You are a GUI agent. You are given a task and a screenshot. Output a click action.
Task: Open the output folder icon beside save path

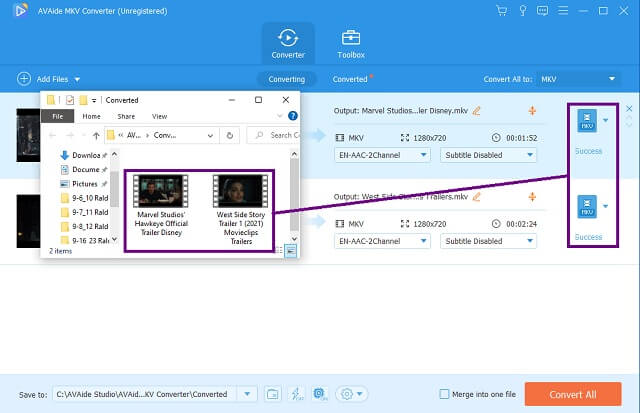coord(273,394)
